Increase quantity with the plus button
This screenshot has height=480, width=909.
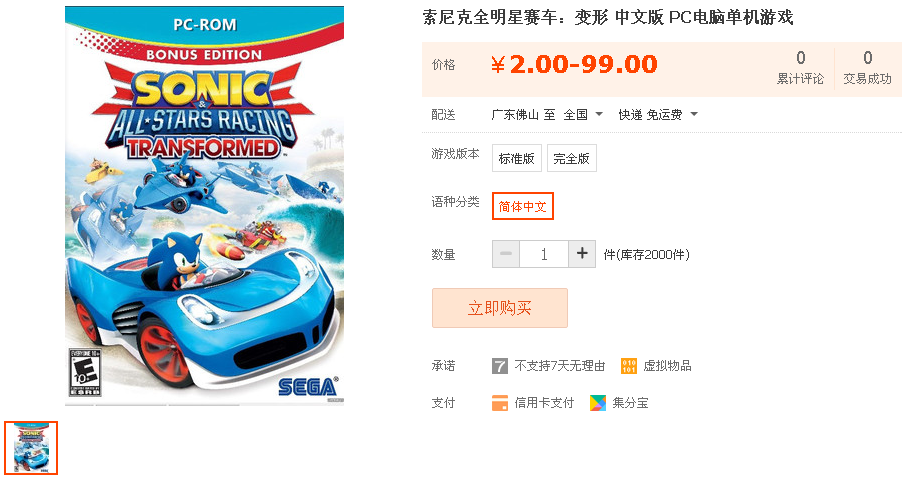[x=582, y=254]
